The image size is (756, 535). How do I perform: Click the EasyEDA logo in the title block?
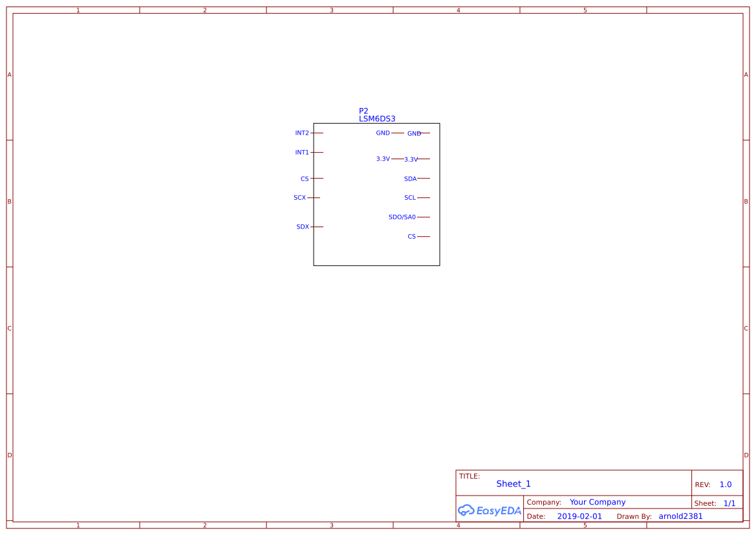click(x=490, y=510)
